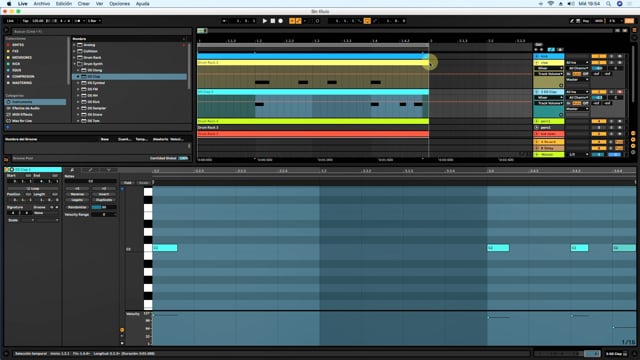Select the SINTES collection
The width and height of the screenshot is (640, 360).
(x=18, y=45)
